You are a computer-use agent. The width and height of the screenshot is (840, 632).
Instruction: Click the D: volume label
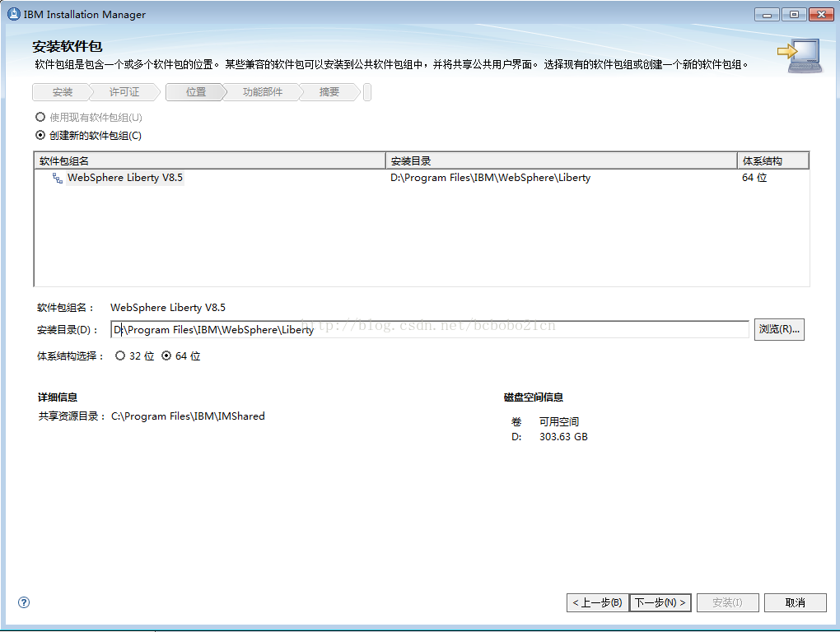point(516,437)
